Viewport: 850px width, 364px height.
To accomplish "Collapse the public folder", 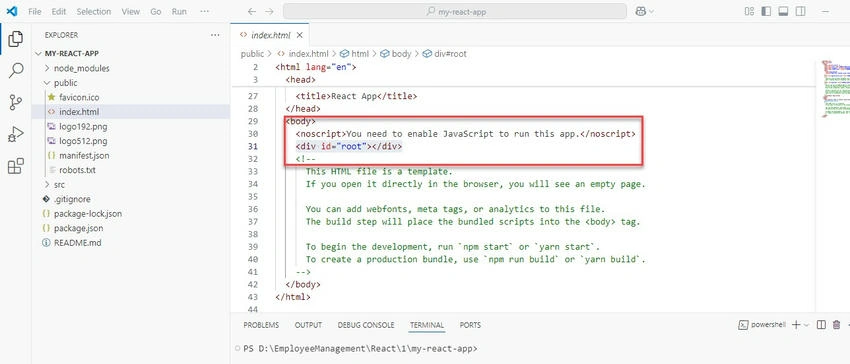I will pyautogui.click(x=47, y=83).
